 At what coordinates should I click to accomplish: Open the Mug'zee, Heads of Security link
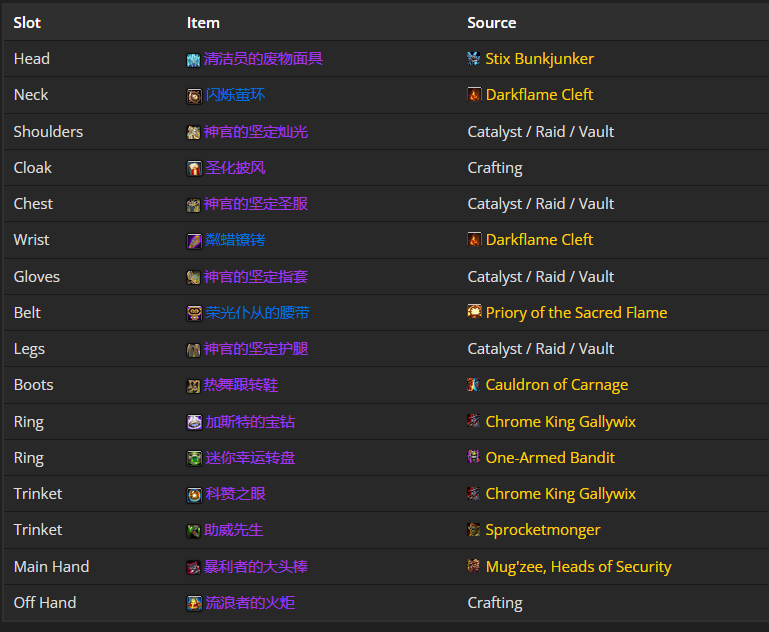point(578,567)
